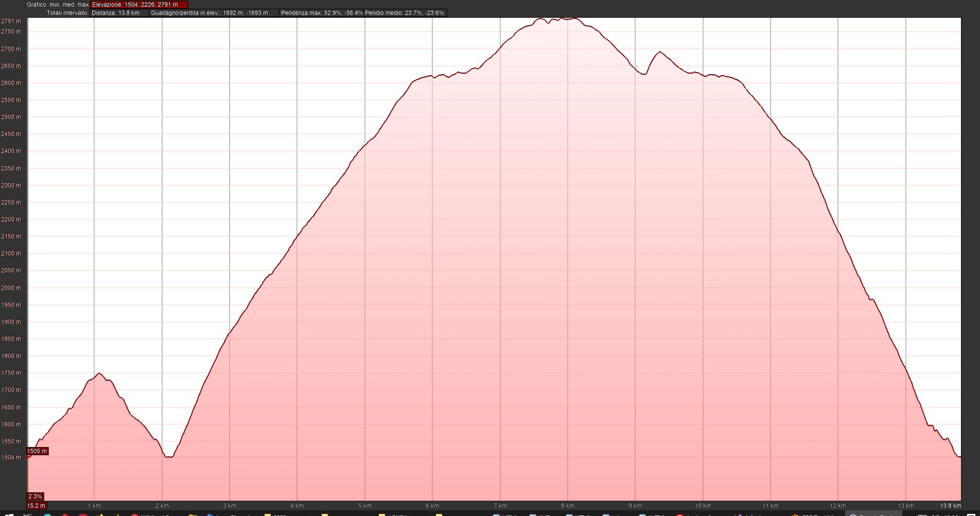Viewport: 980px width, 516px height.
Task: Click the red Elevazione statistics label
Action: [139, 5]
